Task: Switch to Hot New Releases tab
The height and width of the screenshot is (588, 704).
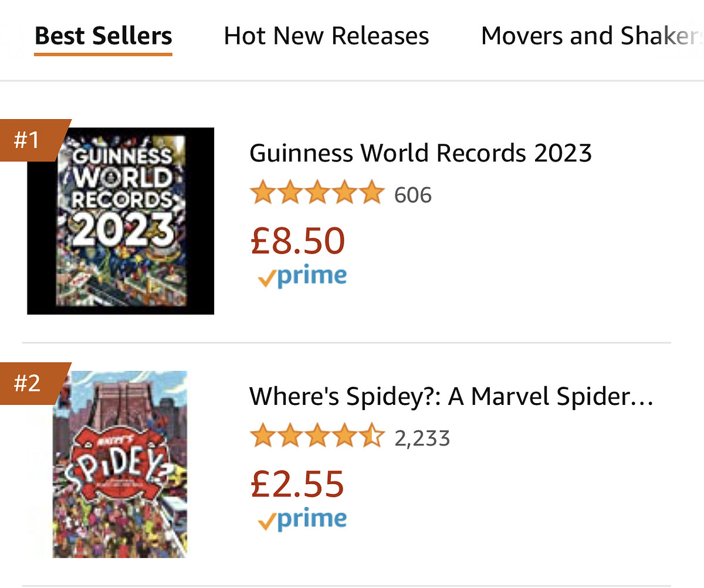Action: (x=326, y=36)
